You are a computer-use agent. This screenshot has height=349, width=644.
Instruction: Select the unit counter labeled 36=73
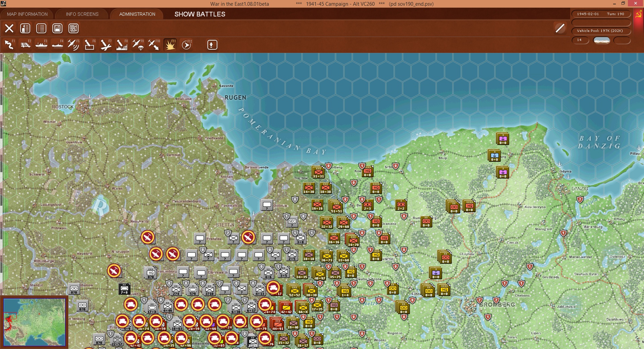[327, 256]
